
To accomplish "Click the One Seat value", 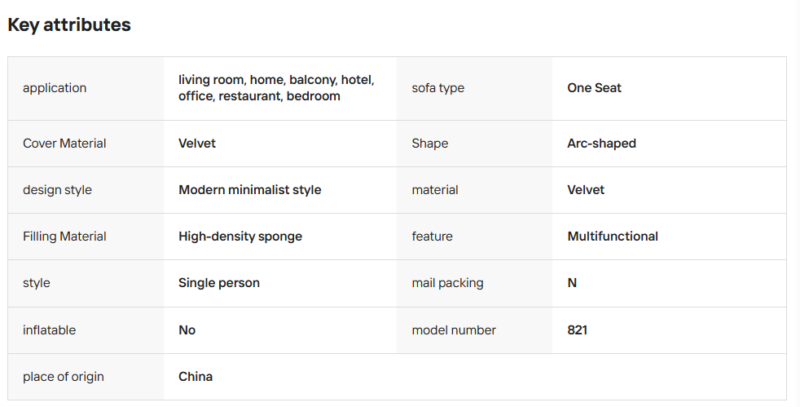I will click(x=594, y=88).
